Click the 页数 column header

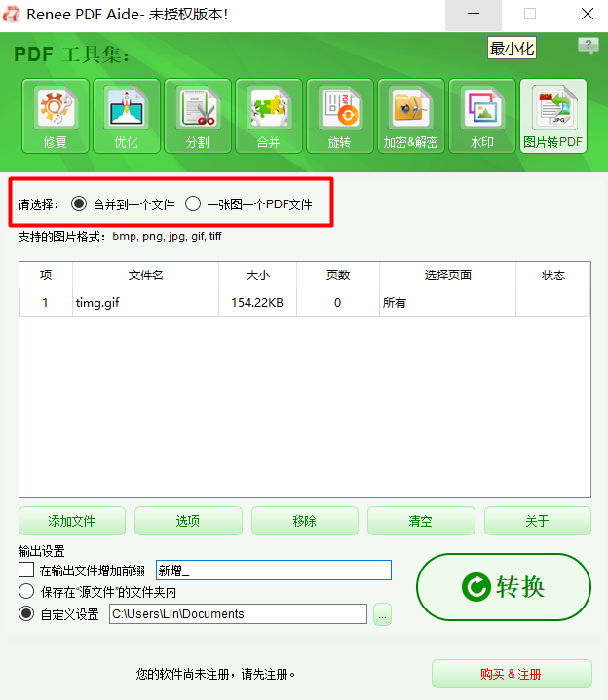[338, 276]
